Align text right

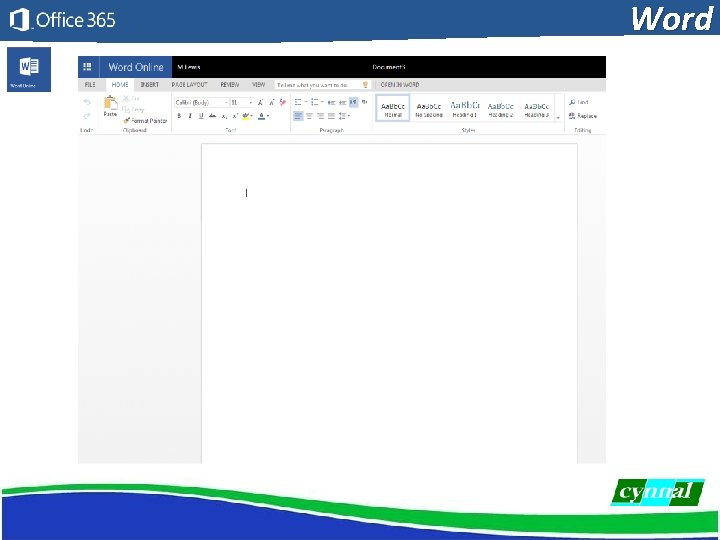(321, 116)
